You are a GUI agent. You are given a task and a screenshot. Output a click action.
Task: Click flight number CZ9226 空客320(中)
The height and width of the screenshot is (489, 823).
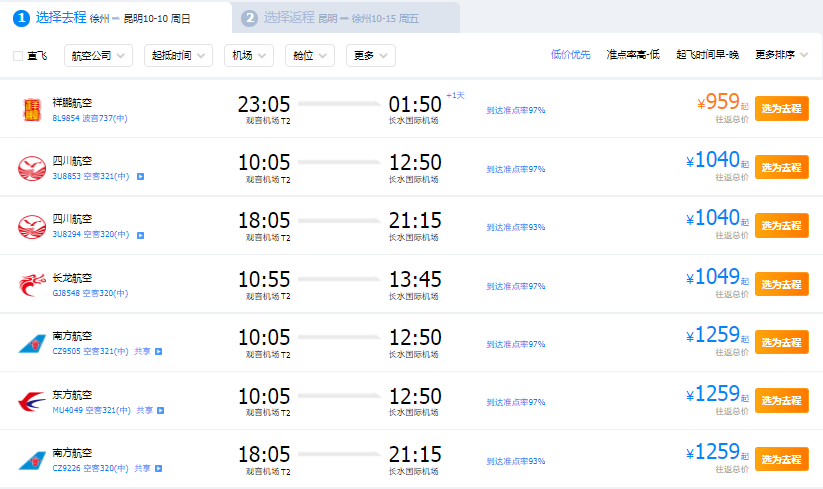(90, 469)
